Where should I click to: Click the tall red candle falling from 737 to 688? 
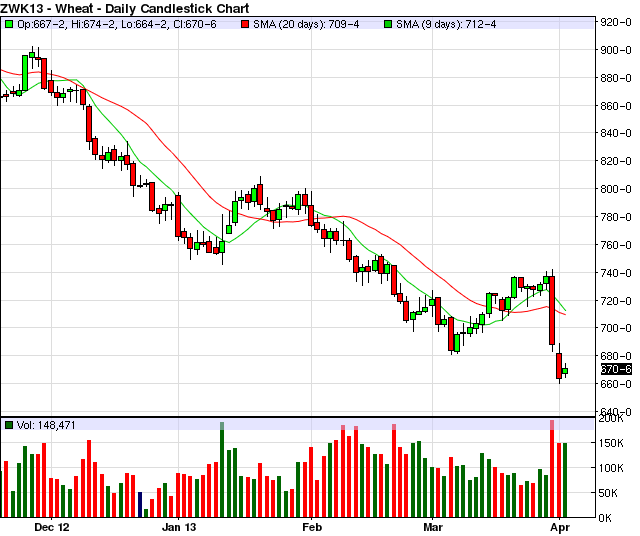pos(552,310)
